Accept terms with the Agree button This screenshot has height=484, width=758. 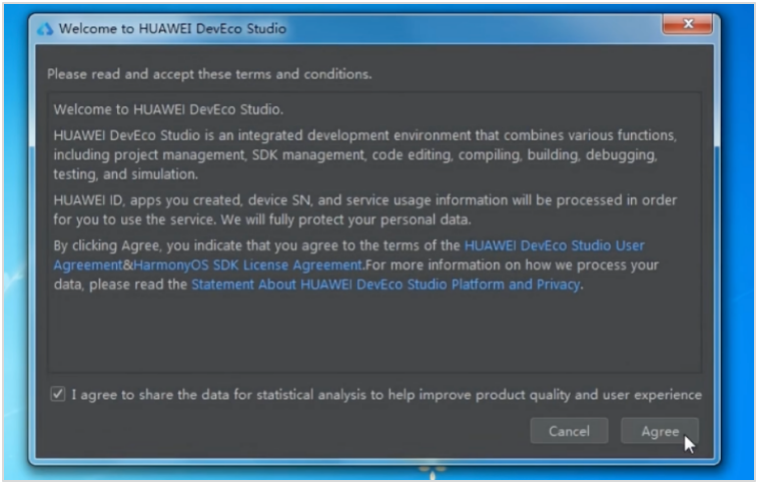660,431
